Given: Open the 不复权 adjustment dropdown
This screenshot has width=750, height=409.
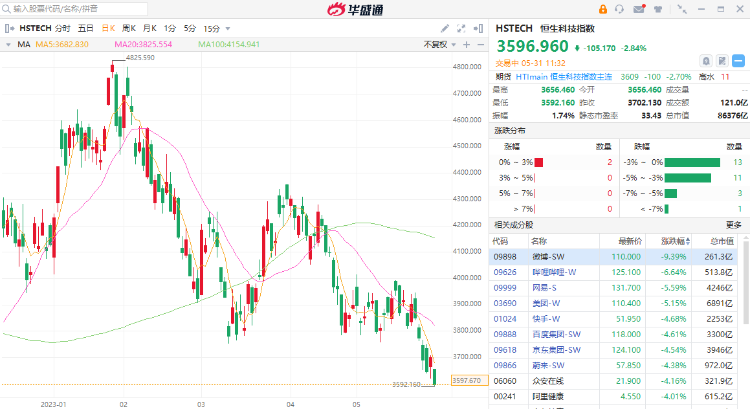Looking at the screenshot, I should [x=440, y=44].
